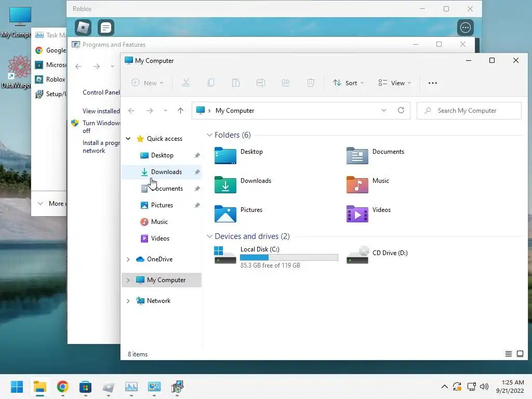532x399 pixels.
Task: Click Install a program from network link
Action: point(101,147)
